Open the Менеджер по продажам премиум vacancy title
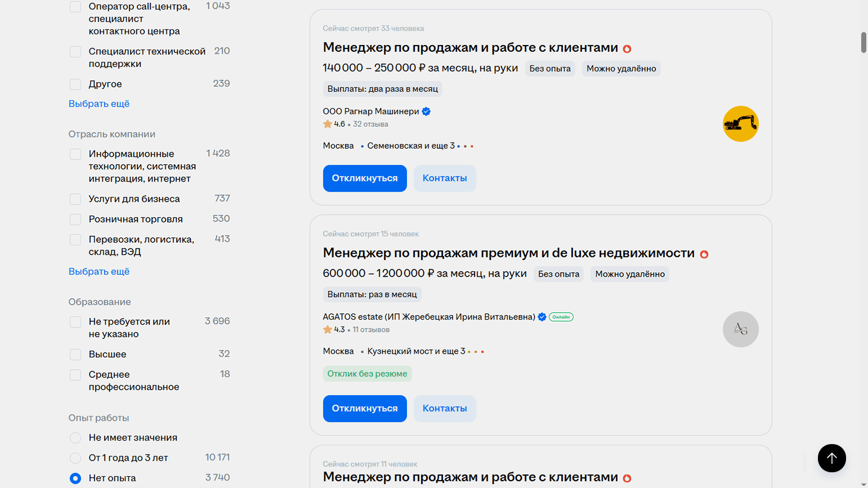 point(508,253)
